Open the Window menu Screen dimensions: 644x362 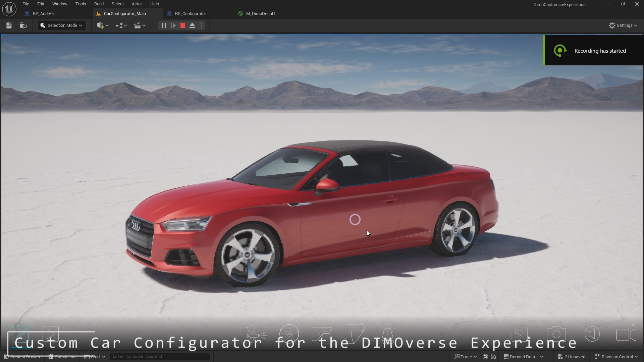(60, 4)
